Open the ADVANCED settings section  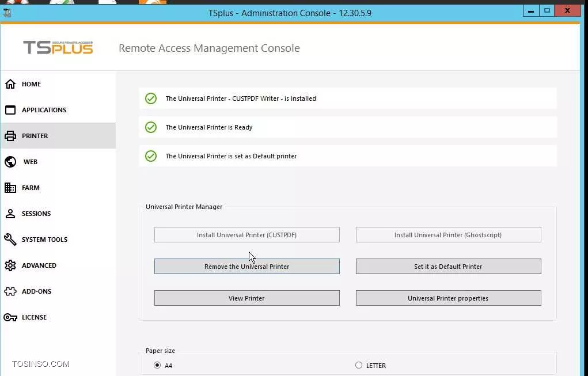coord(39,265)
